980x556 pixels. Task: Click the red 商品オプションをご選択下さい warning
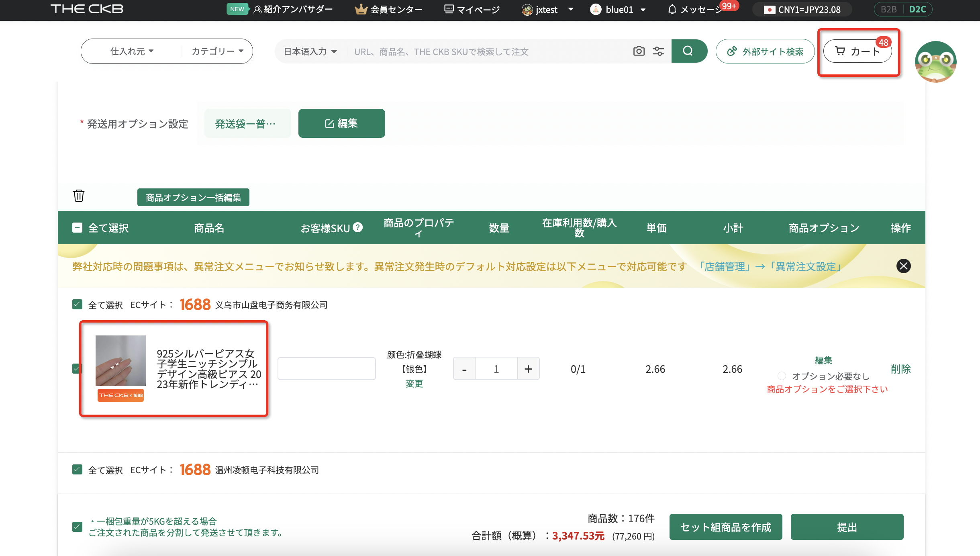pyautogui.click(x=827, y=389)
